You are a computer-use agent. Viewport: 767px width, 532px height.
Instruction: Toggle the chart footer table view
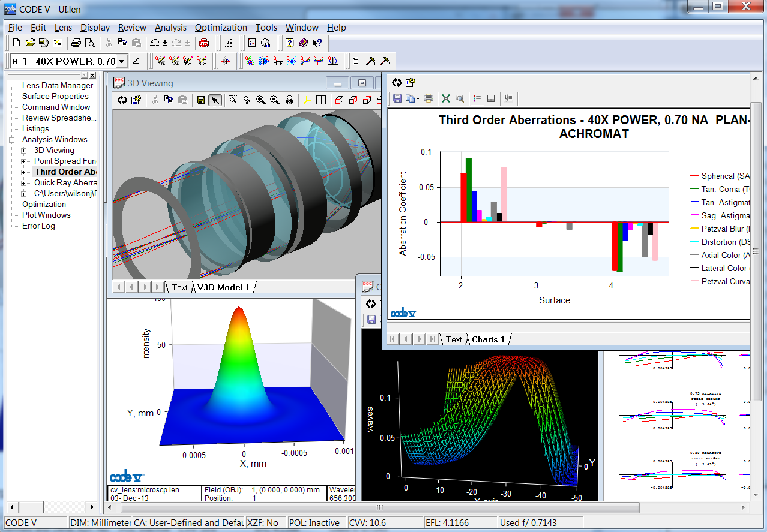point(491,98)
